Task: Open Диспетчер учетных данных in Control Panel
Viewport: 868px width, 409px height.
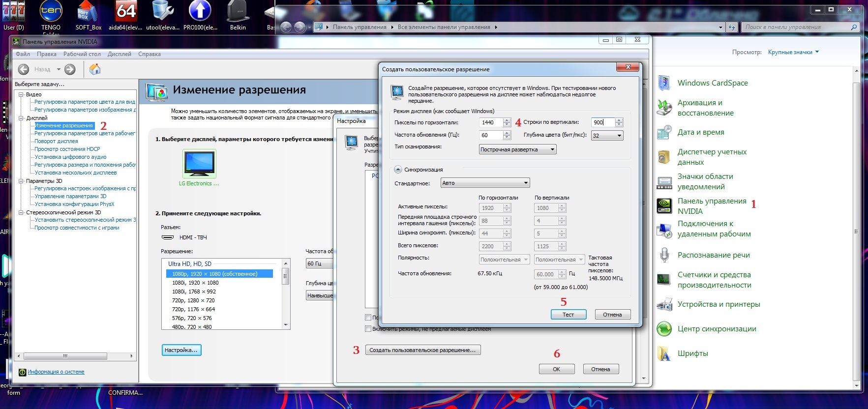Action: [712, 157]
